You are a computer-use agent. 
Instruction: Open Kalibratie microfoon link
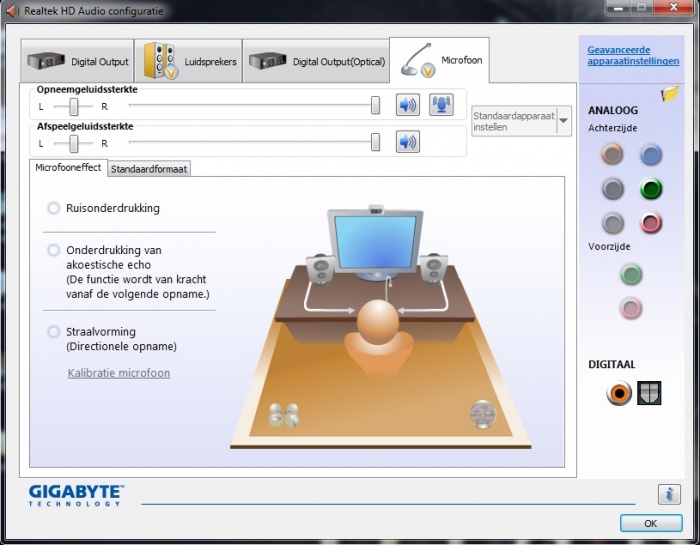coord(119,373)
